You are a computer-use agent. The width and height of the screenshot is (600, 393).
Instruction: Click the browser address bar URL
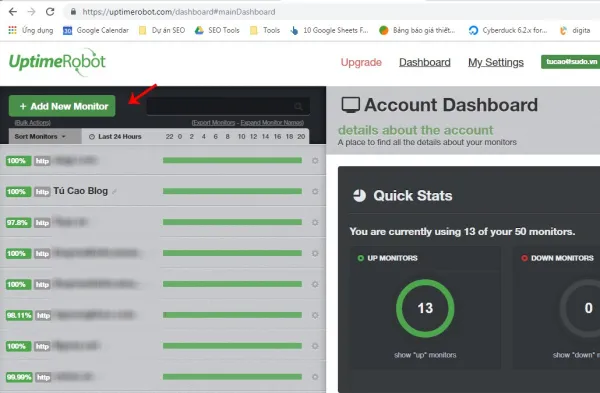pyautogui.click(x=179, y=12)
